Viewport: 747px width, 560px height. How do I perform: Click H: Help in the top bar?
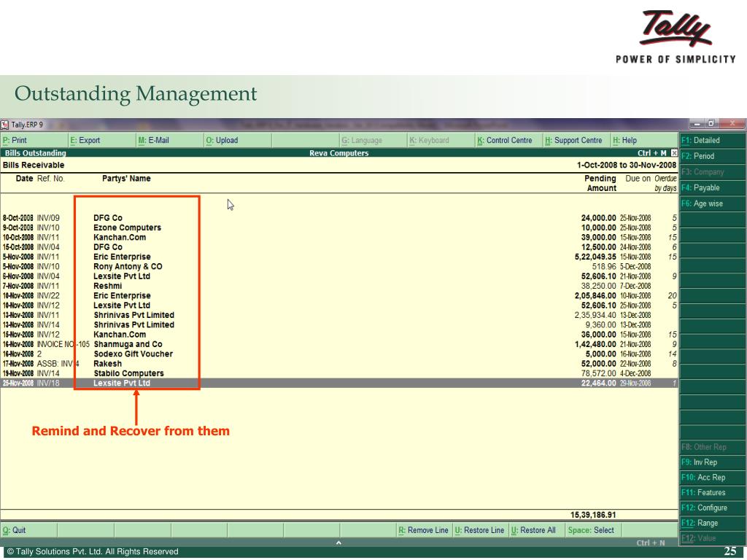(645, 141)
